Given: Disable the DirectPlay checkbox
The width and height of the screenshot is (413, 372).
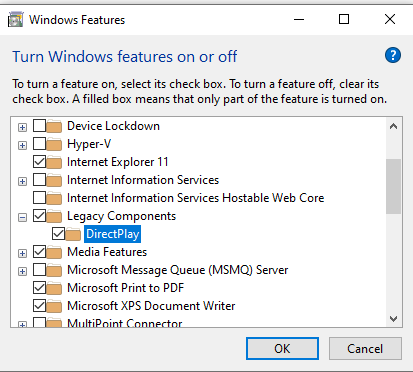Looking at the screenshot, I should (58, 234).
